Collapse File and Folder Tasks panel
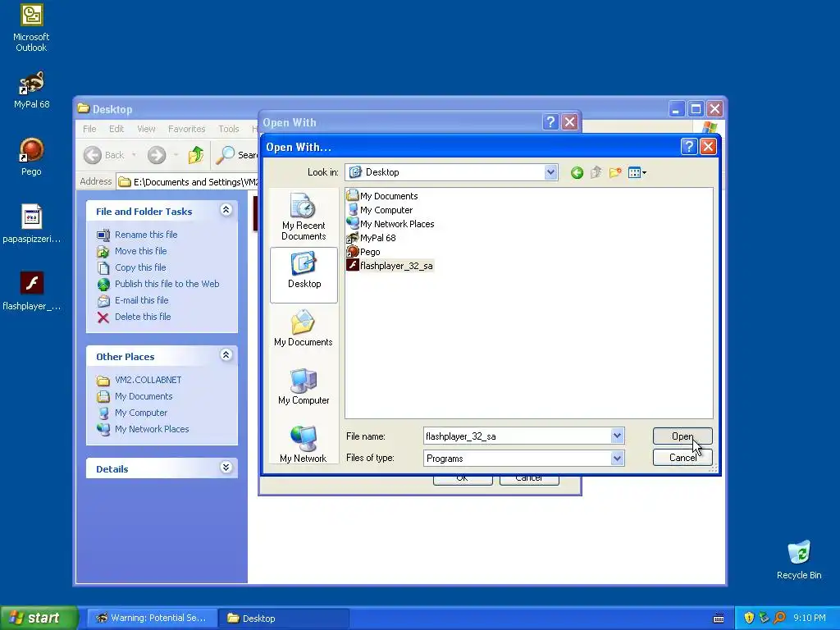This screenshot has height=630, width=840. click(226, 210)
